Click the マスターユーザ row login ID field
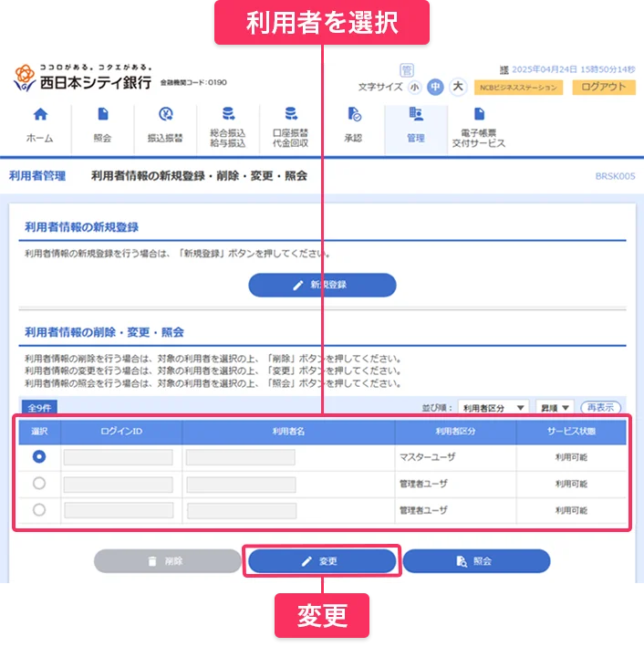Screen dimensions: 644x647 (x=119, y=457)
